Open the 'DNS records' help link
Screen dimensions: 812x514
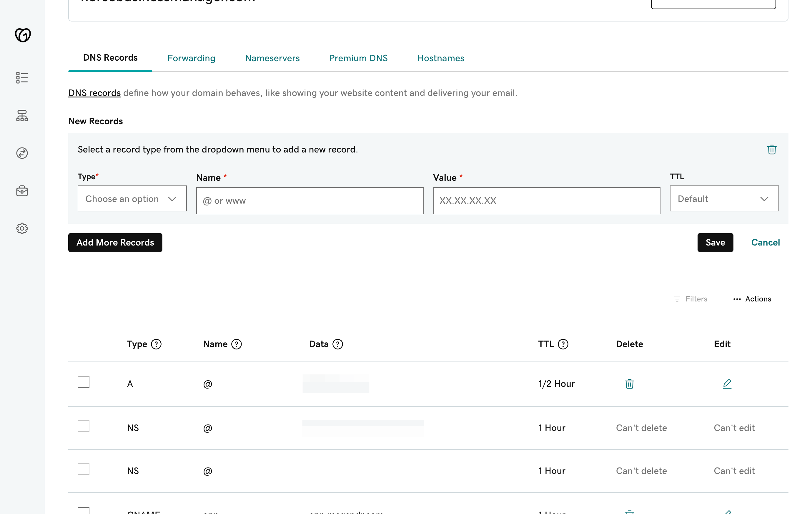pyautogui.click(x=94, y=93)
